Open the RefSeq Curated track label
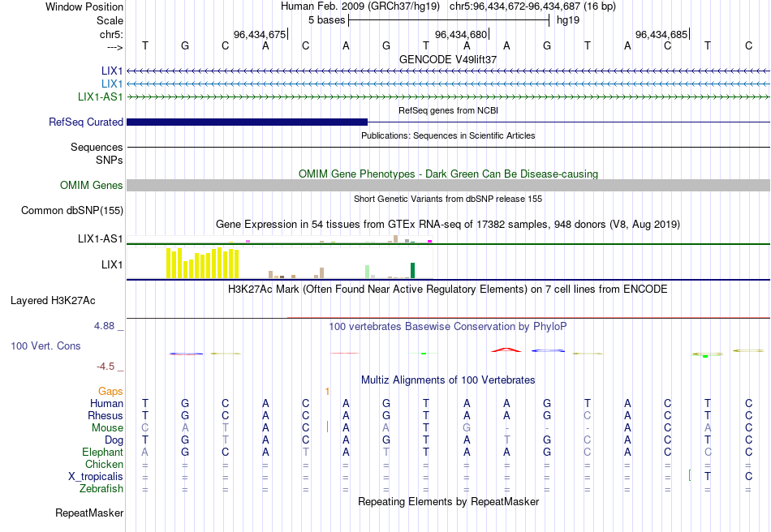Image resolution: width=771 pixels, height=532 pixels. [86, 122]
